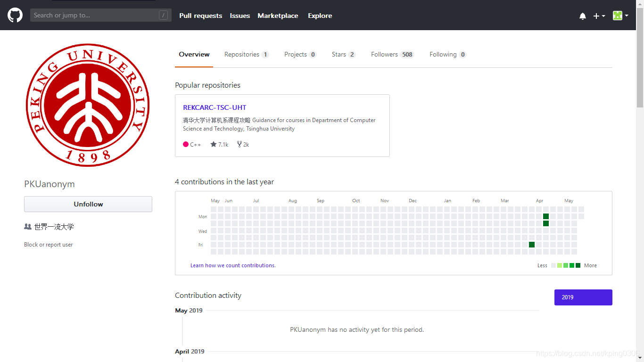This screenshot has height=362, width=644.
Task: Switch to the Stars tab
Action: [x=344, y=54]
